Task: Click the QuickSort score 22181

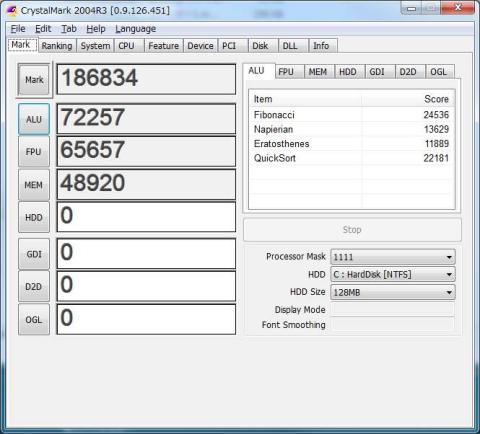Action: click(x=436, y=158)
